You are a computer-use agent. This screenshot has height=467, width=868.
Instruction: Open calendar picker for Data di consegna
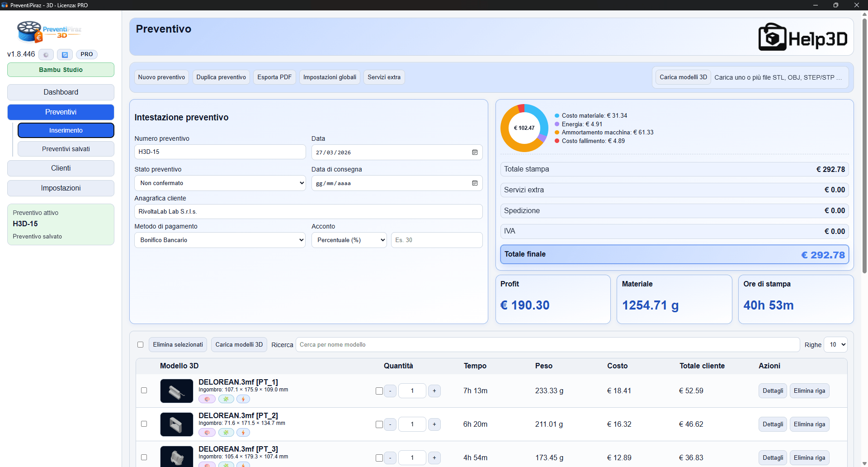pyautogui.click(x=475, y=183)
